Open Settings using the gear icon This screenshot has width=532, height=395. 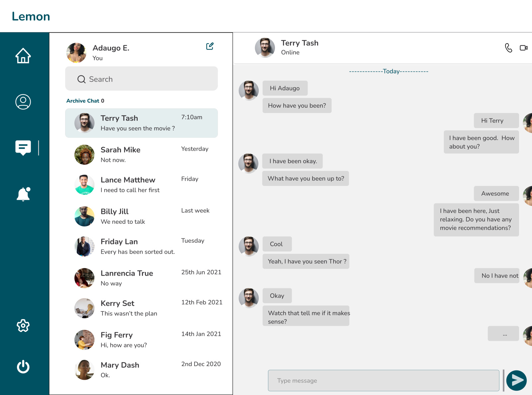(23, 326)
